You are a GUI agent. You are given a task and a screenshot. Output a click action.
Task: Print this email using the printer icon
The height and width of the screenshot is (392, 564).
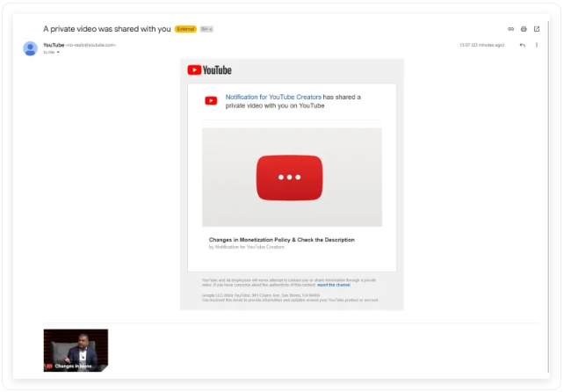click(x=524, y=29)
